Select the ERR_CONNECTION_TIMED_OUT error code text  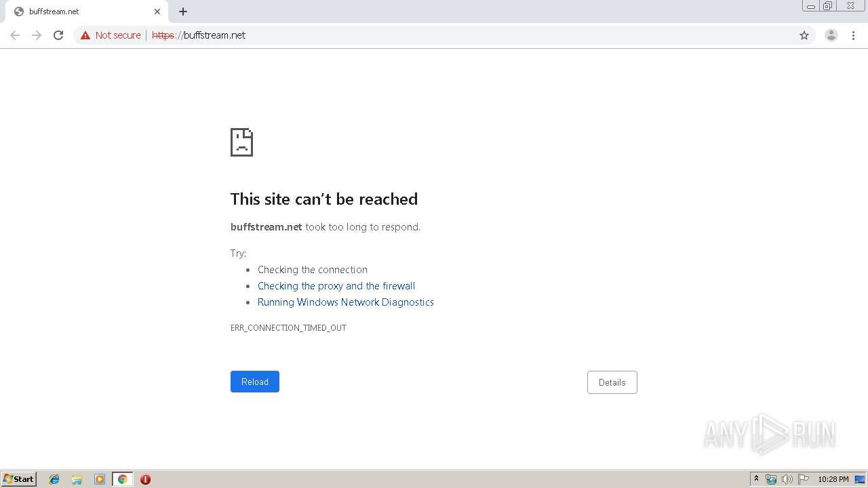tap(288, 328)
